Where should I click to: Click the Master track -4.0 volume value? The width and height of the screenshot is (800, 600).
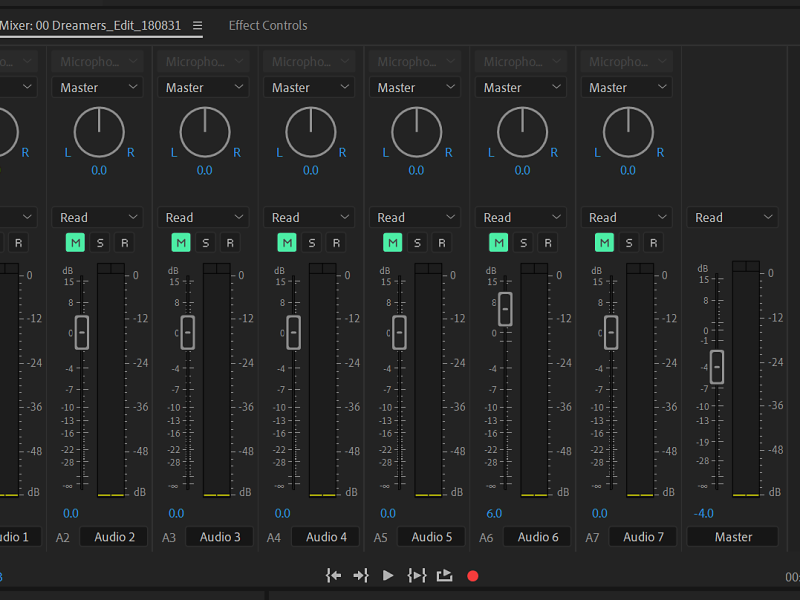704,513
